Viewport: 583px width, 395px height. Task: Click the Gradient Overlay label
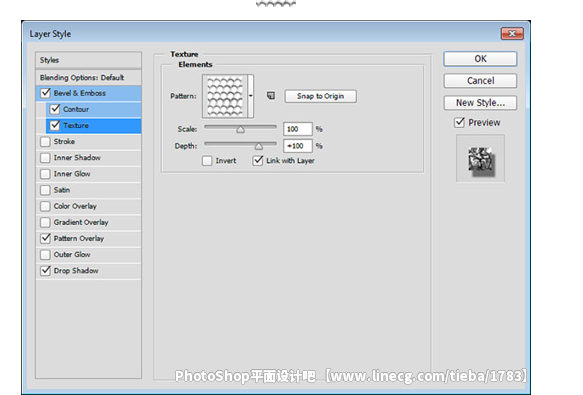pyautogui.click(x=81, y=222)
